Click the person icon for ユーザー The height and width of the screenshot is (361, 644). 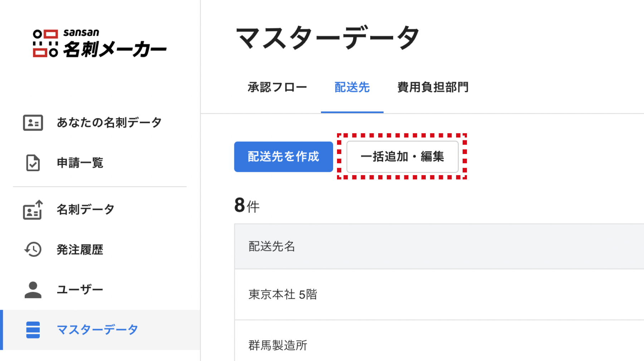pos(33,290)
